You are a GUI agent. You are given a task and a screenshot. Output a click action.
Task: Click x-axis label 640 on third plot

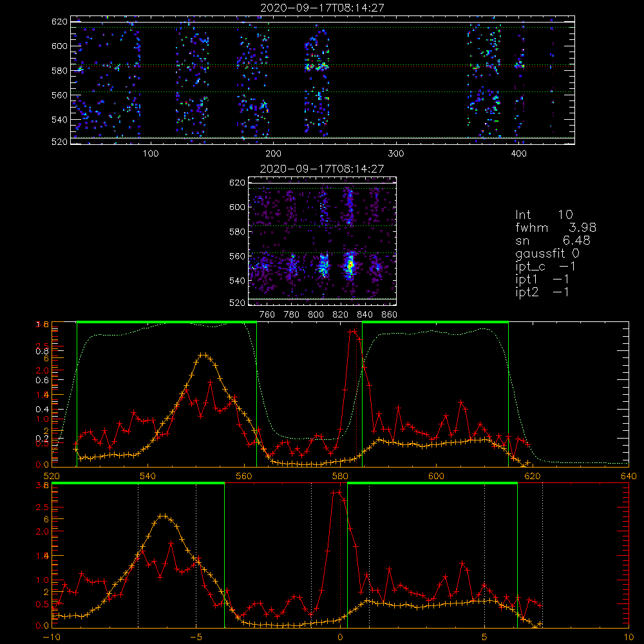point(629,476)
